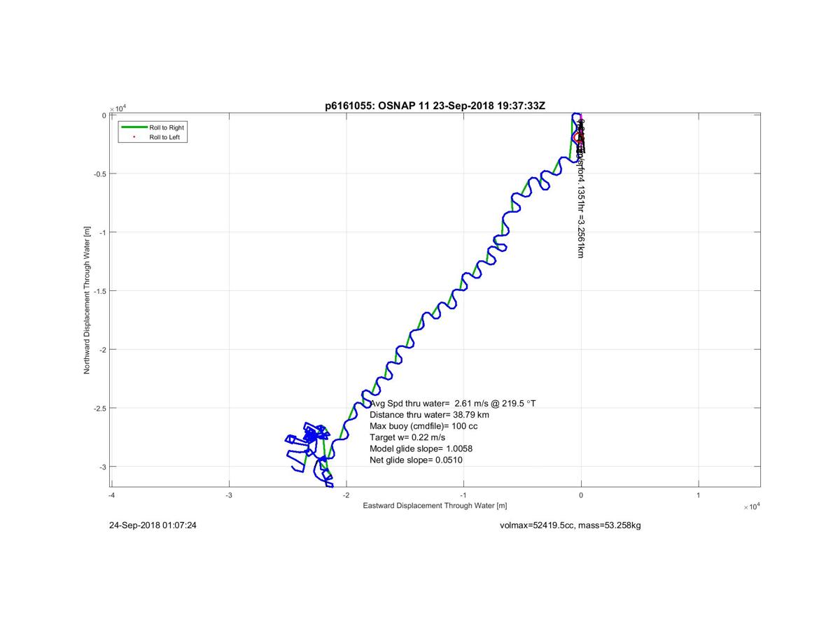Click the x-axis label Eastward Displacement Through Water
Screen dimensions: 840x622
(435, 505)
